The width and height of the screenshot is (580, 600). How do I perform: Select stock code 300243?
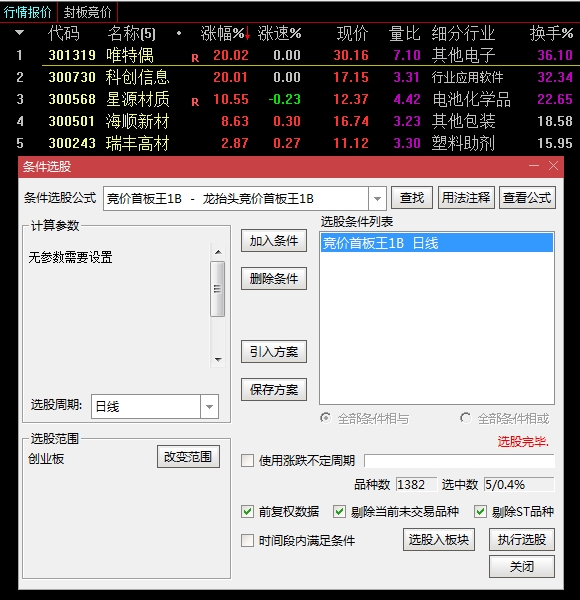coord(72,143)
